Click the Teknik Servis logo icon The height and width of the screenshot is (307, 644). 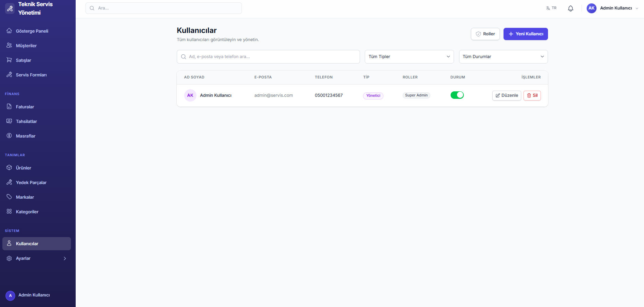pyautogui.click(x=10, y=8)
